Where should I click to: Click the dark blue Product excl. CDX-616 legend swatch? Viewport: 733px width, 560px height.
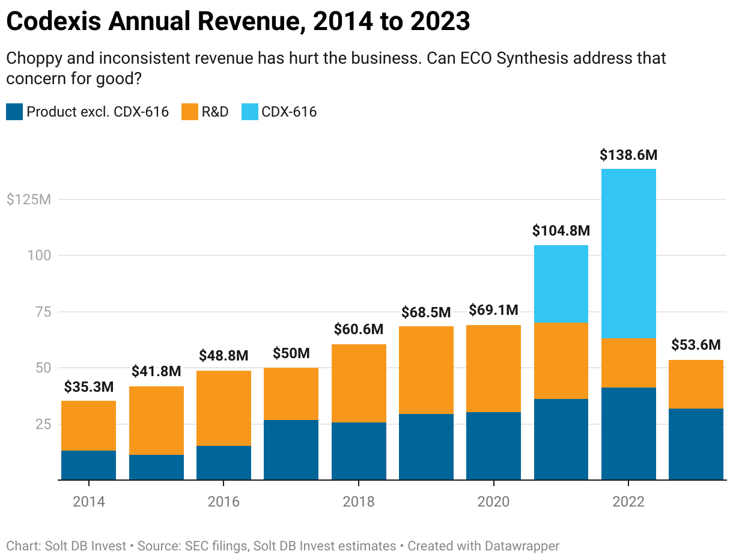14,112
